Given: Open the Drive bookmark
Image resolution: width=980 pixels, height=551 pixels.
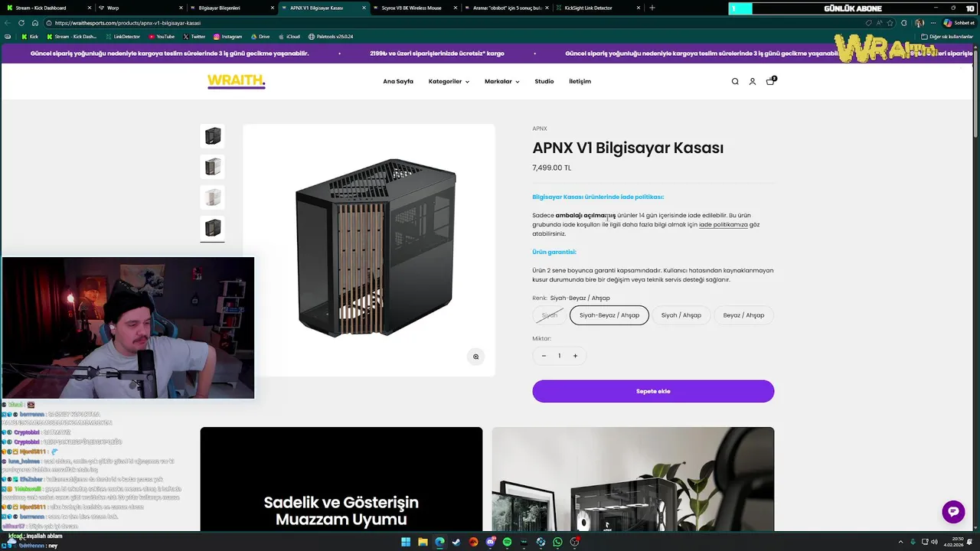Looking at the screenshot, I should pos(260,37).
